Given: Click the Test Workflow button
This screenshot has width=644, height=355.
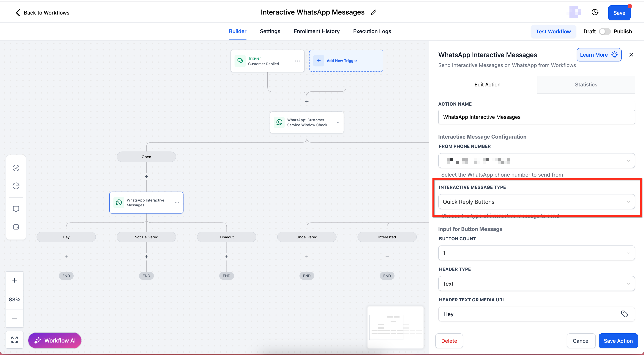Looking at the screenshot, I should (x=553, y=31).
